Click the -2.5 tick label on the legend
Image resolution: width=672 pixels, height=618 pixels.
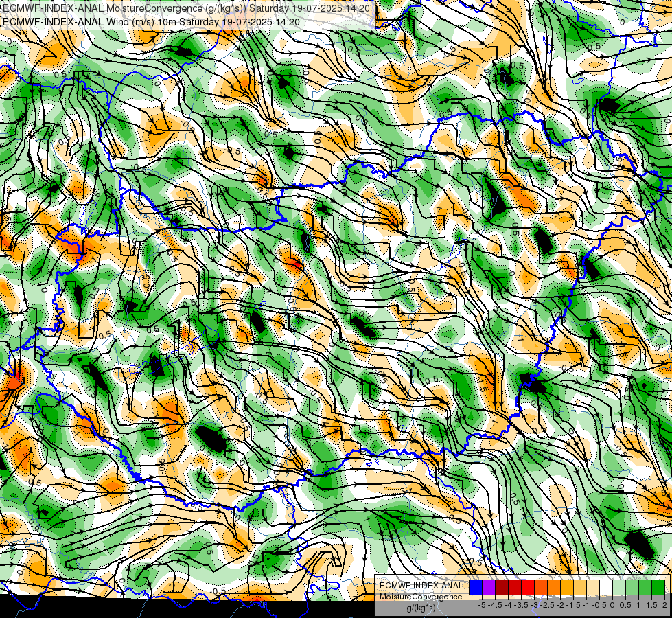[x=547, y=605]
